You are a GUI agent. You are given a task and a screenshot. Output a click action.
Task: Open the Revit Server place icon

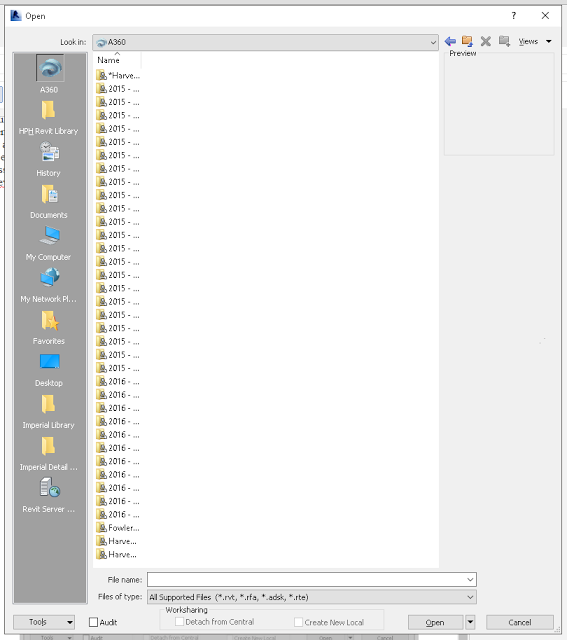pos(49,487)
